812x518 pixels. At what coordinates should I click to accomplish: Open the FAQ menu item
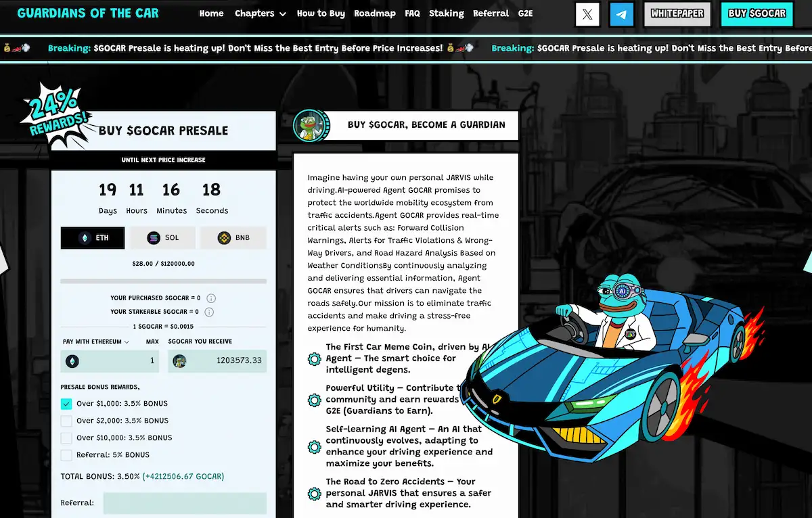(x=412, y=14)
